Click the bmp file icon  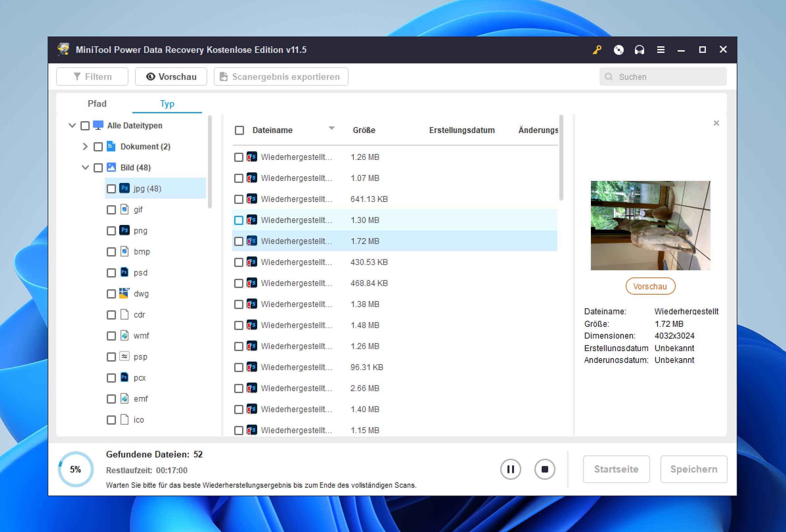pos(124,251)
